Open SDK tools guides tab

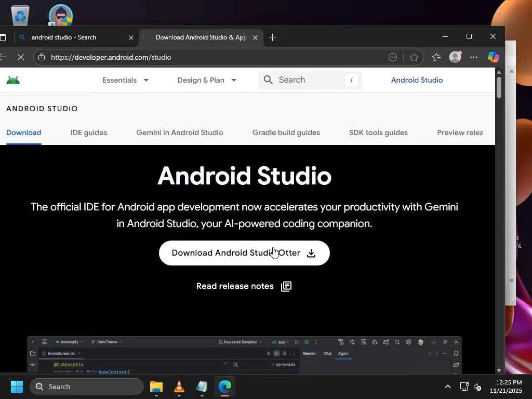click(x=378, y=132)
